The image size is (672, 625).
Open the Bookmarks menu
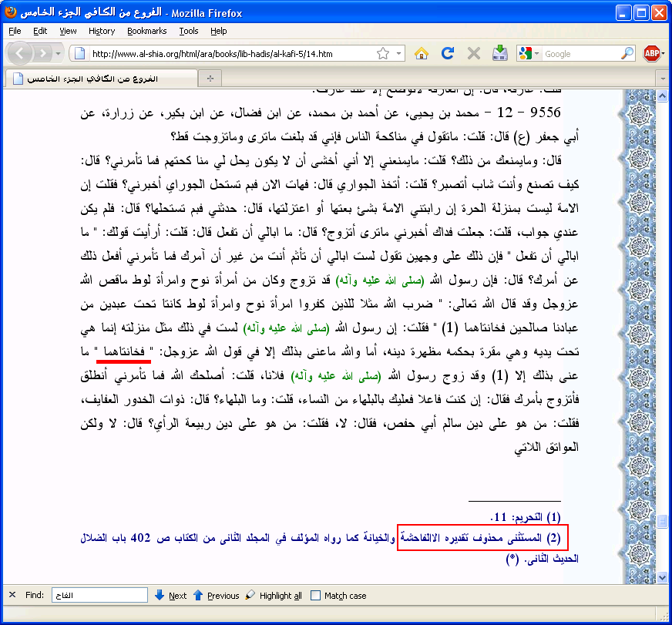pos(146,31)
